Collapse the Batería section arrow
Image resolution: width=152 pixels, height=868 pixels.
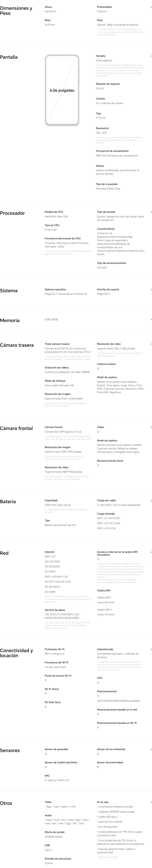click(x=151, y=500)
